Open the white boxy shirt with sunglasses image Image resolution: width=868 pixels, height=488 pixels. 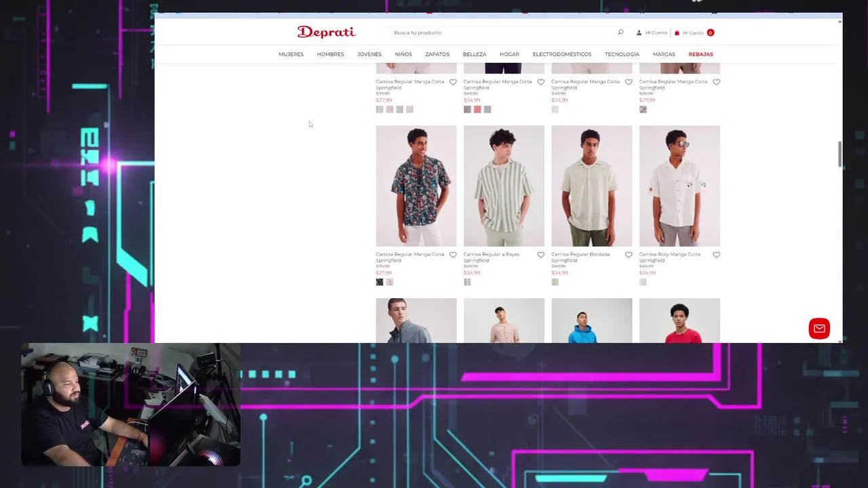coord(679,186)
